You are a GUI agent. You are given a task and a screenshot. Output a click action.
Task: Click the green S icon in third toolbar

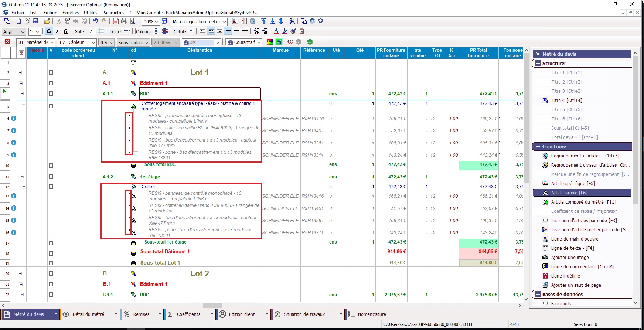[310, 42]
